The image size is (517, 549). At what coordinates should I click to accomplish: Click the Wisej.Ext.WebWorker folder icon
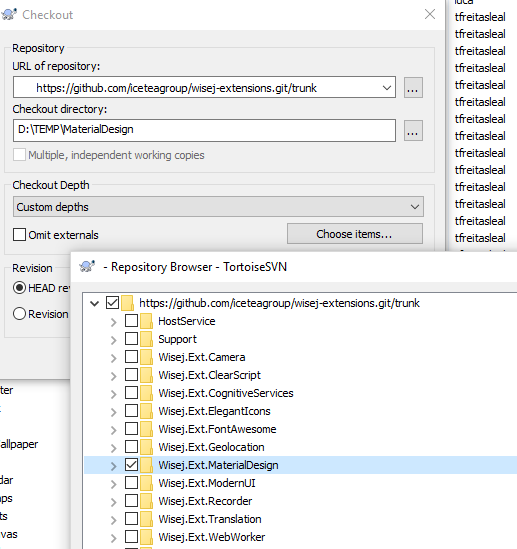click(x=146, y=537)
